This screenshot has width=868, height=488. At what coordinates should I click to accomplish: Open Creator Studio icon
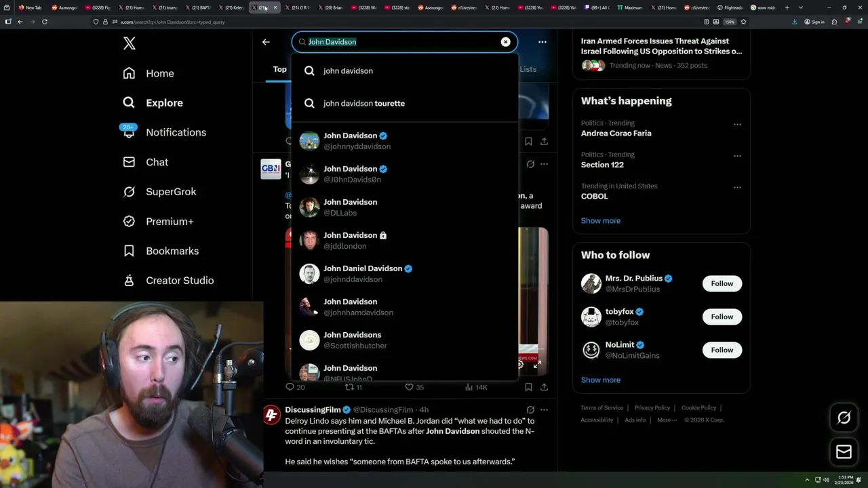tap(129, 280)
